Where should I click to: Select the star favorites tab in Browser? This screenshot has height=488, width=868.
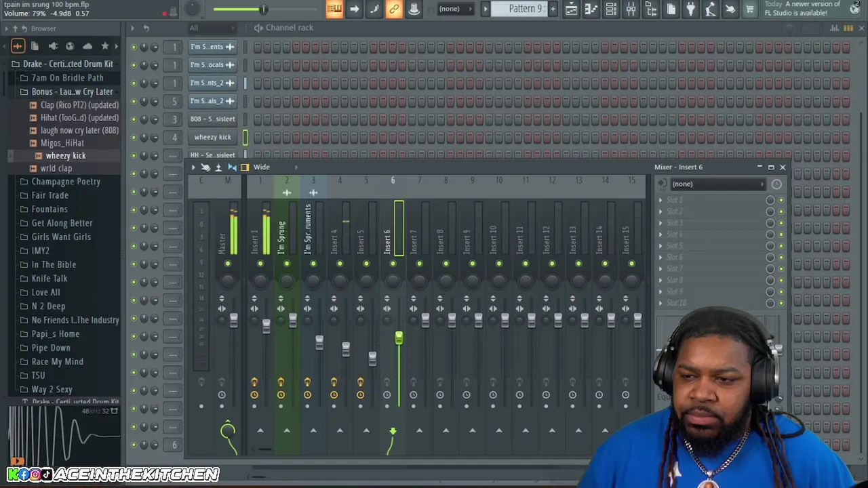coord(105,46)
